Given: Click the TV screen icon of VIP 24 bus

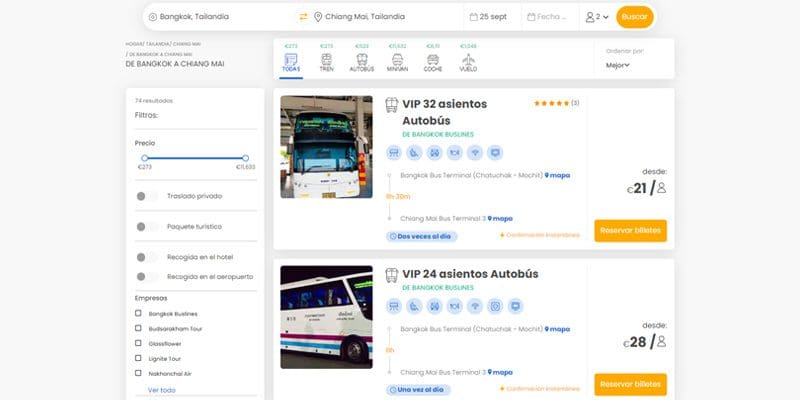Looking at the screenshot, I should (x=515, y=306).
